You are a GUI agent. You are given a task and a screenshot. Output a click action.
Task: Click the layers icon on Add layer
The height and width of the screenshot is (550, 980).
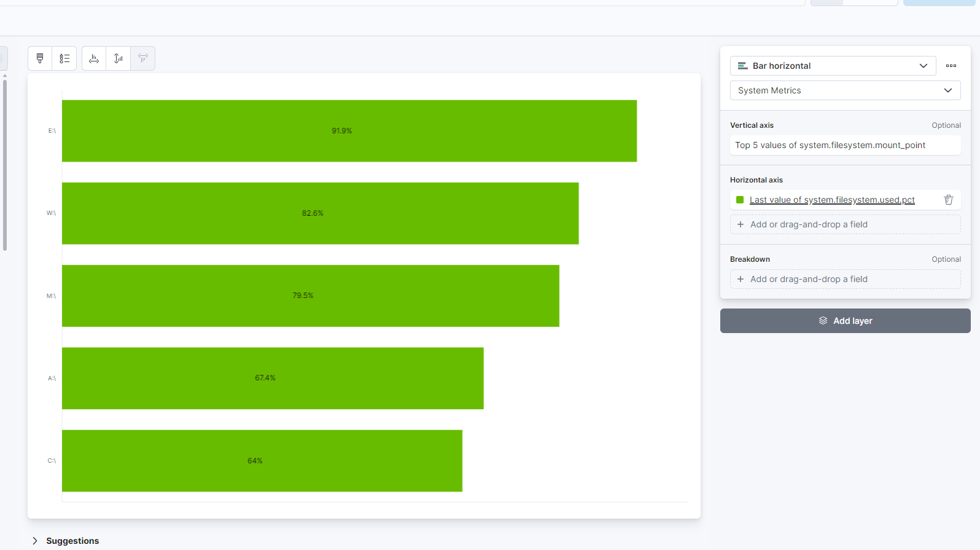coord(823,321)
